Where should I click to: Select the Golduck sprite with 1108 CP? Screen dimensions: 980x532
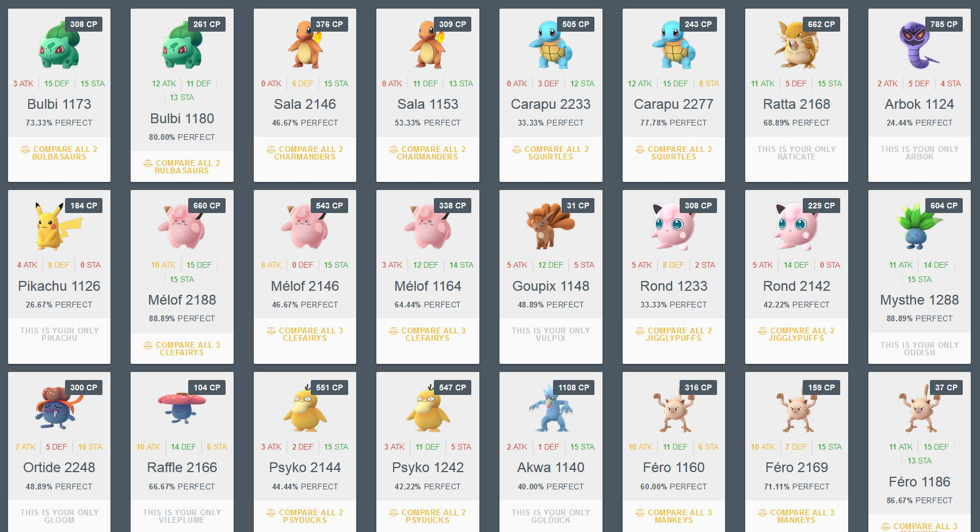click(550, 408)
